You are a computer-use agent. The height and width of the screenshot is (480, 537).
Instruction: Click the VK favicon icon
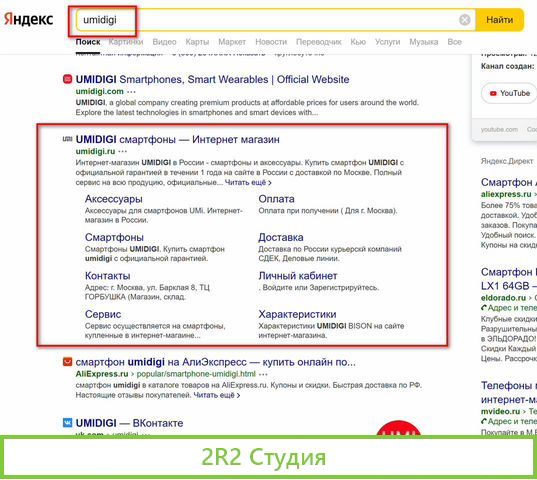pos(67,422)
